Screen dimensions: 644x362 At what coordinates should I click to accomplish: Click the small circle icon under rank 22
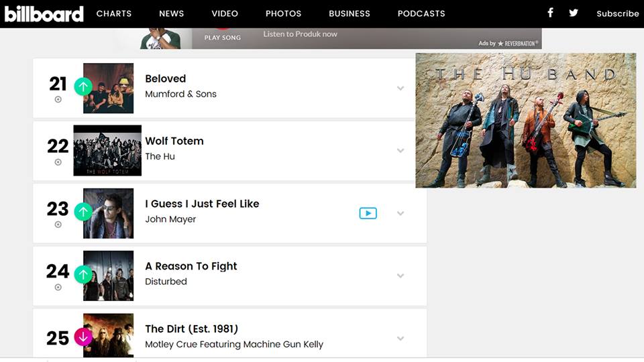[58, 162]
